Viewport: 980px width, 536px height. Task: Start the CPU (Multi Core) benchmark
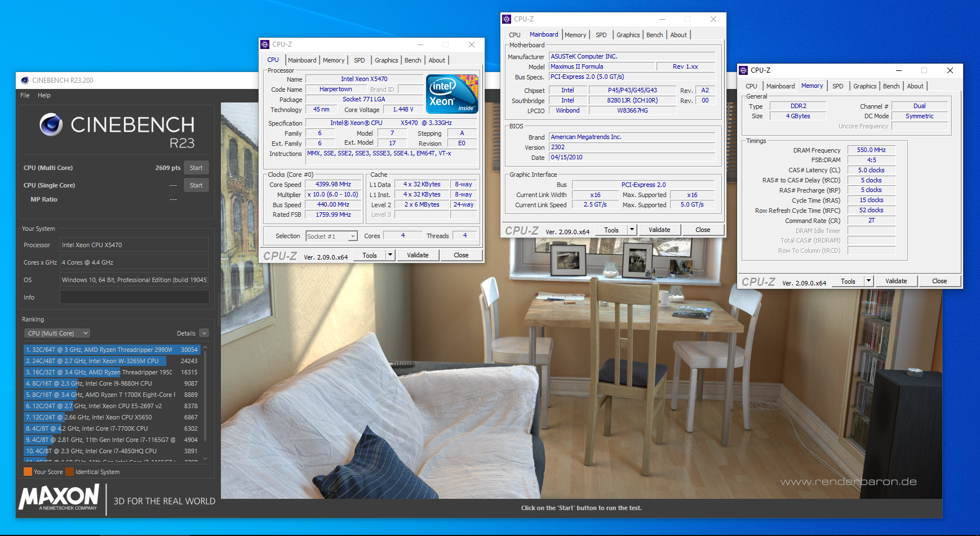point(196,167)
